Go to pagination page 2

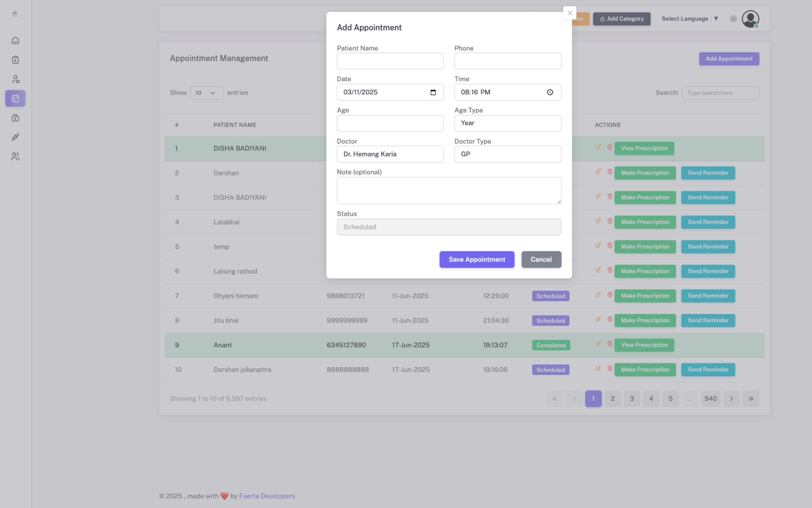[613, 398]
